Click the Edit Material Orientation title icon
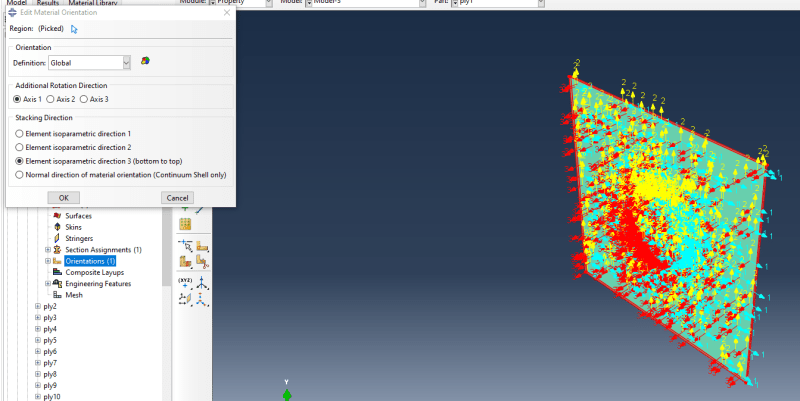Screen dimensions: 800x401 pyautogui.click(x=12, y=12)
